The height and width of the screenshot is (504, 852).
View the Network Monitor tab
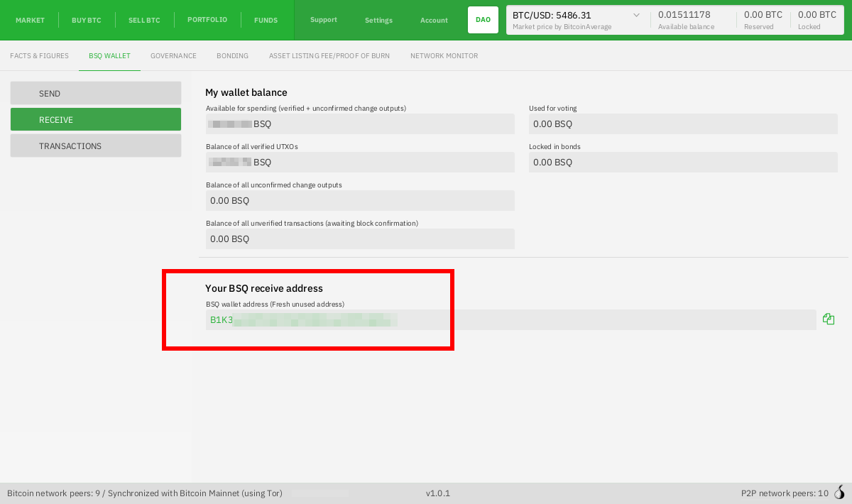point(444,56)
